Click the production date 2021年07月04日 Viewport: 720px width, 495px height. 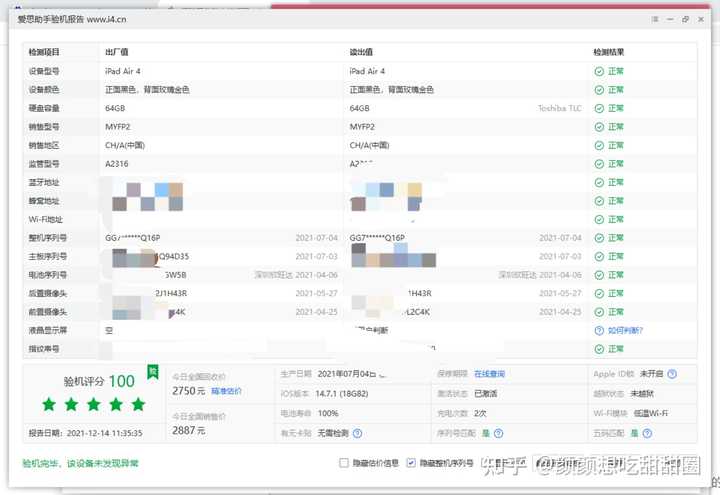pos(347,374)
